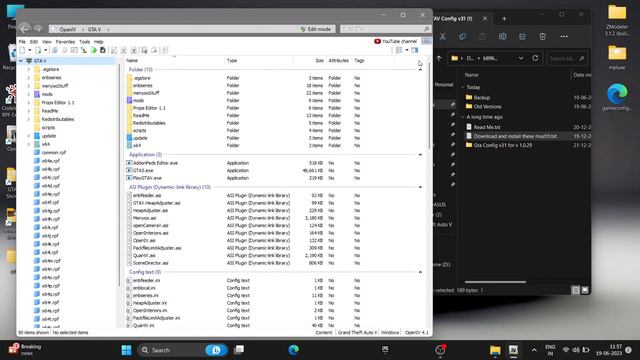Collapse the Config text group
Screen dimensions: 640x360
(420, 272)
